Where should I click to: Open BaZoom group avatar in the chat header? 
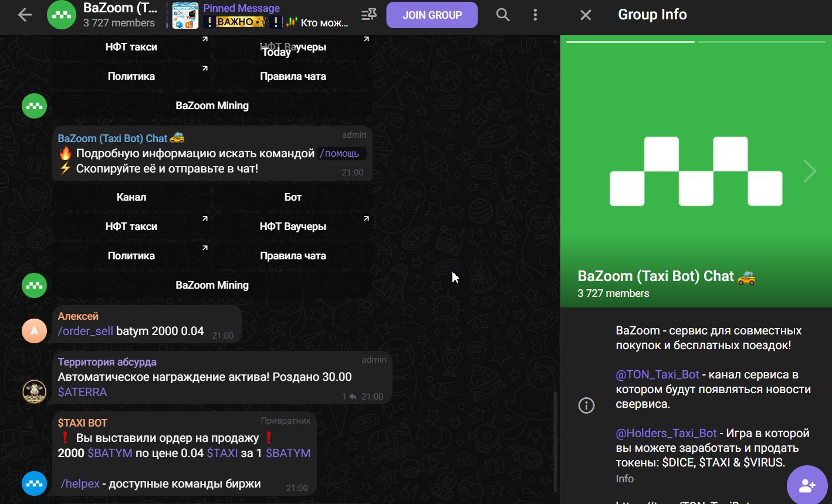point(62,15)
